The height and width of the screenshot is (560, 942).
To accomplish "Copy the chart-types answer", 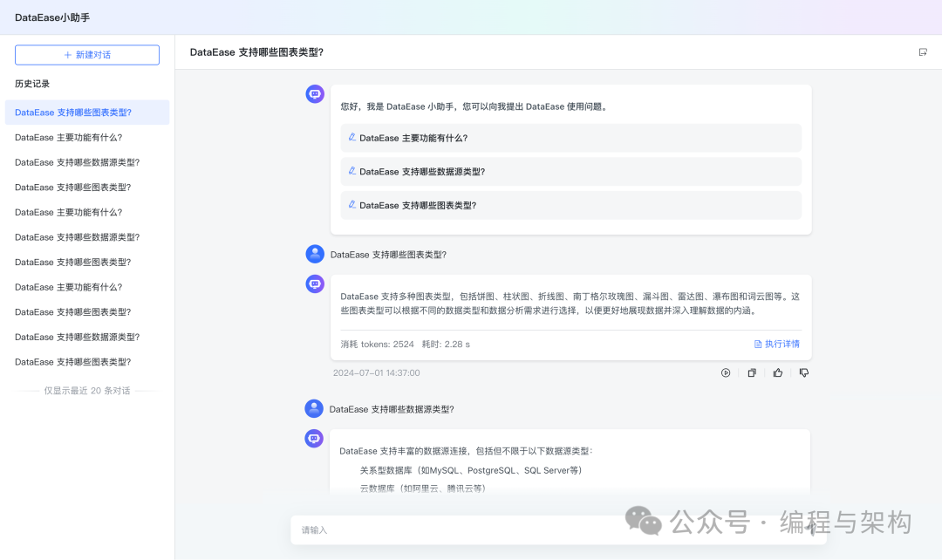I will [x=752, y=373].
